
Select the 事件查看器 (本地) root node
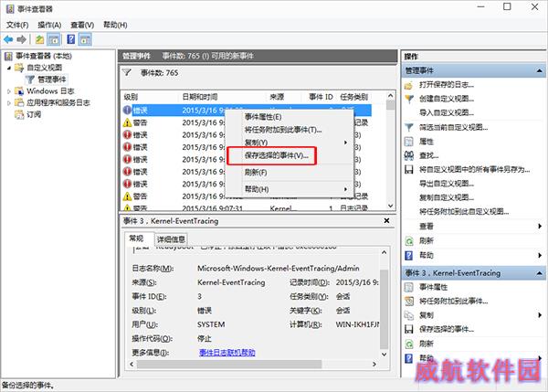(x=44, y=56)
